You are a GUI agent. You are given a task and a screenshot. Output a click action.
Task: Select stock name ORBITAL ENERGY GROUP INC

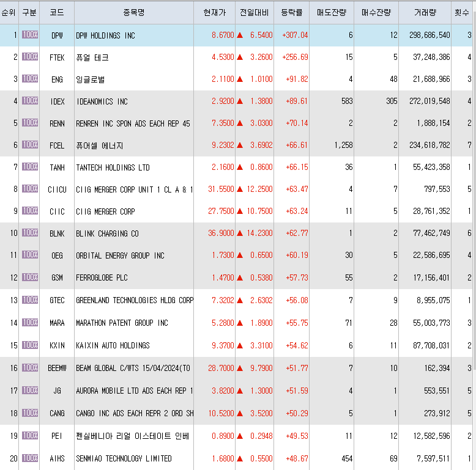pyautogui.click(x=120, y=255)
